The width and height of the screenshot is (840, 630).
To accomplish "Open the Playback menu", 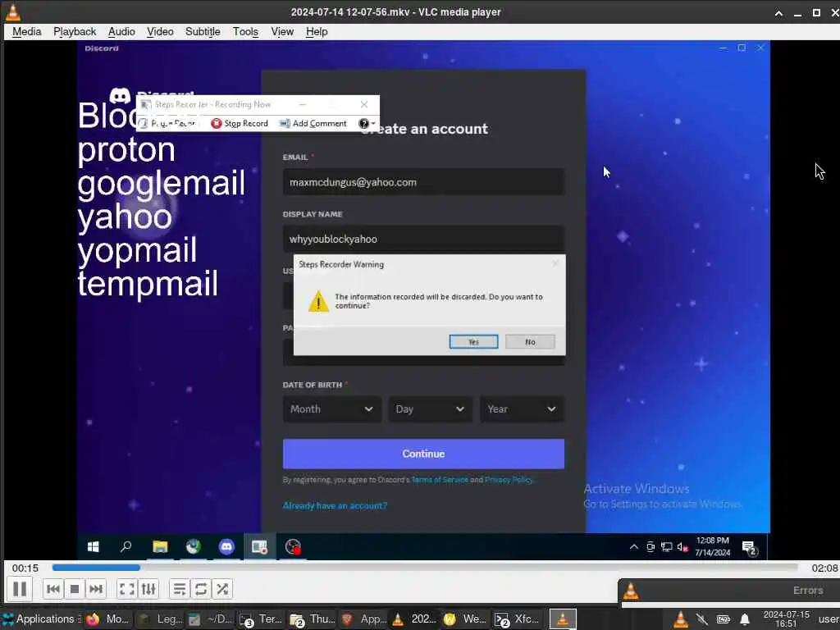I will click(75, 32).
